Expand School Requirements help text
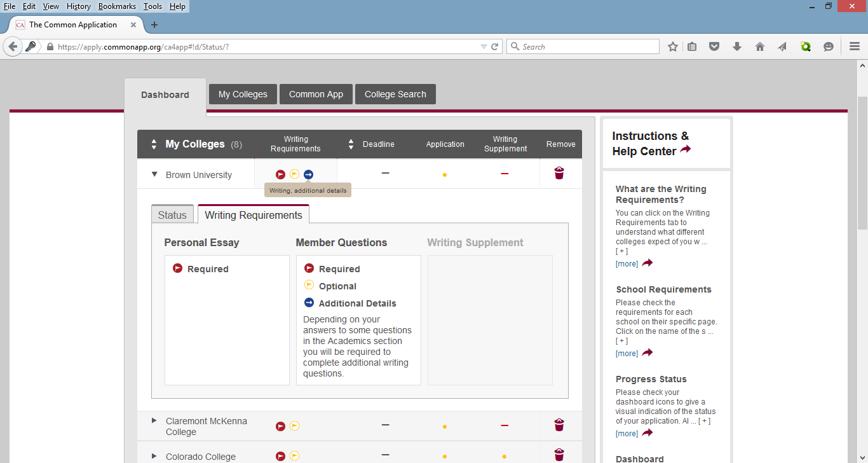868x463 pixels. click(x=623, y=341)
